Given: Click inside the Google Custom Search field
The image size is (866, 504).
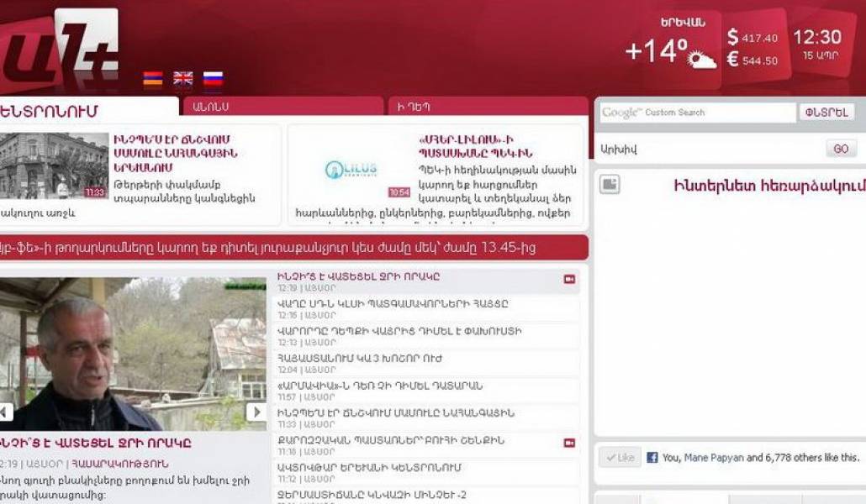Looking at the screenshot, I should [x=696, y=113].
